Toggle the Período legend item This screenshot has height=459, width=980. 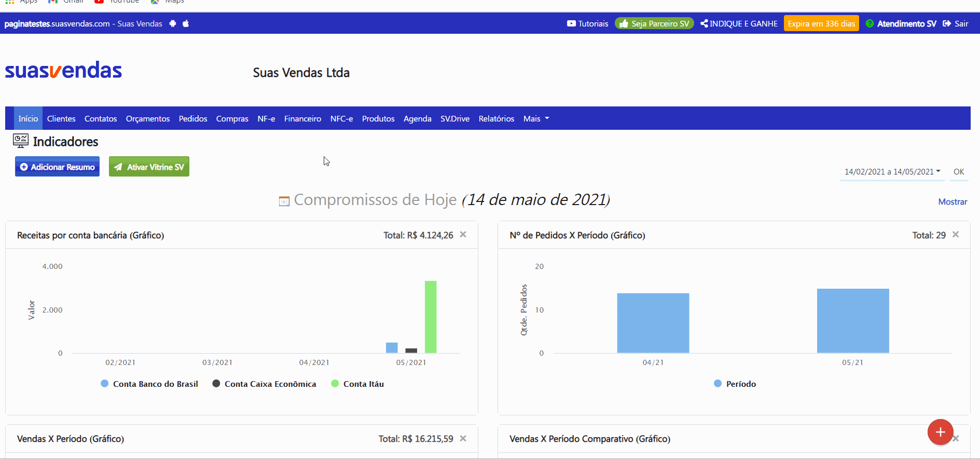click(x=735, y=384)
